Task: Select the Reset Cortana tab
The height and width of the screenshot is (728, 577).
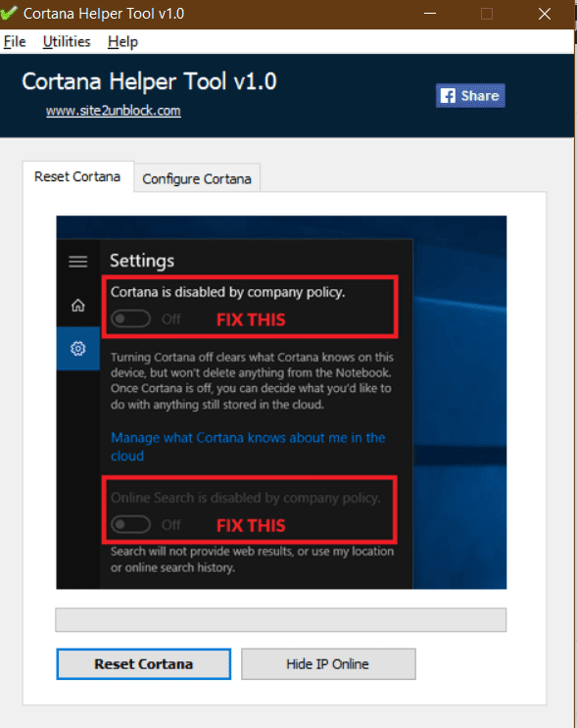Action: [77, 177]
